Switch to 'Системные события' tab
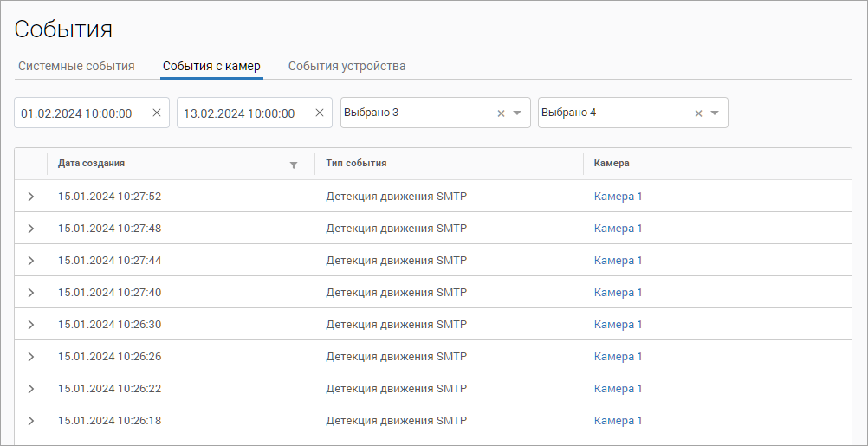The height and width of the screenshot is (446, 868). tap(76, 66)
